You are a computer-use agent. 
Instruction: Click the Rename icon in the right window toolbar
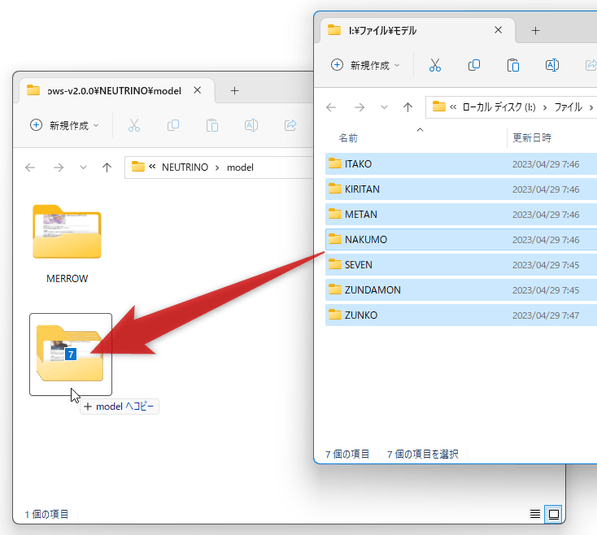click(x=552, y=65)
